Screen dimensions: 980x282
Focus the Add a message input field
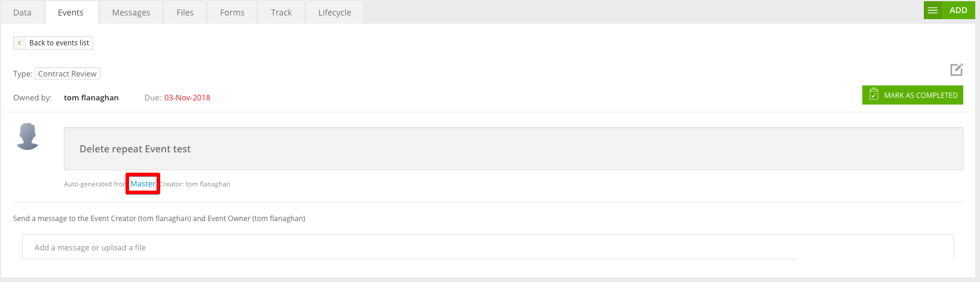[x=488, y=247]
